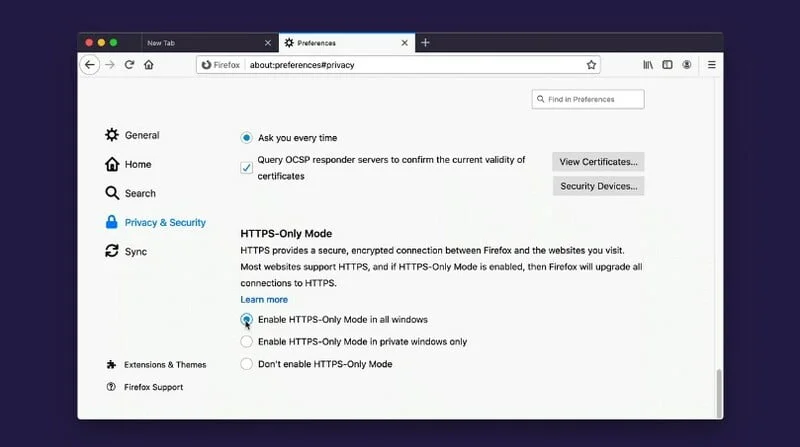Open the HTTPS-Only Learn more link
Screen dimensions: 800x447
pyautogui.click(x=264, y=300)
